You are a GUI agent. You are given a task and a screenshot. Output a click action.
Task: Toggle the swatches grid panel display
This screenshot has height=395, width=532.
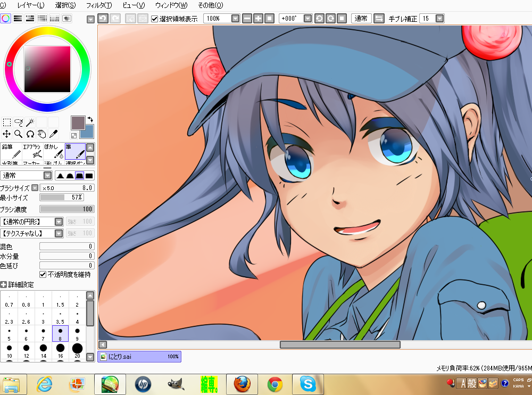pyautogui.click(x=55, y=18)
